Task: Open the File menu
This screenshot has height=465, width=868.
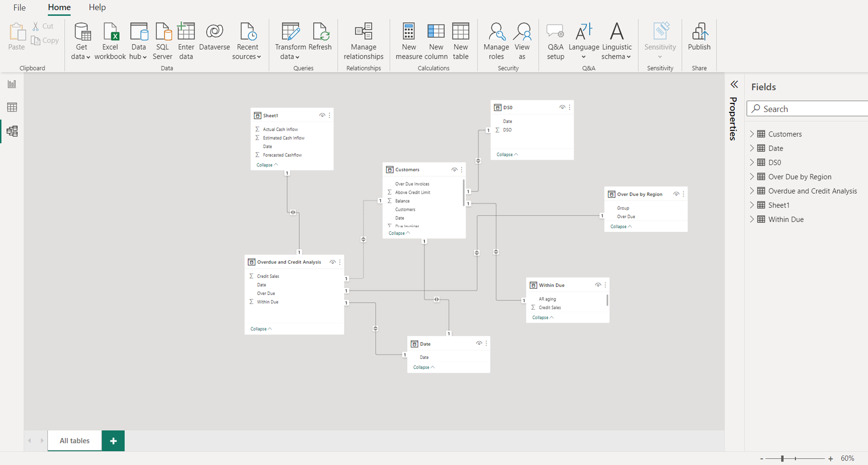Action: click(x=19, y=7)
